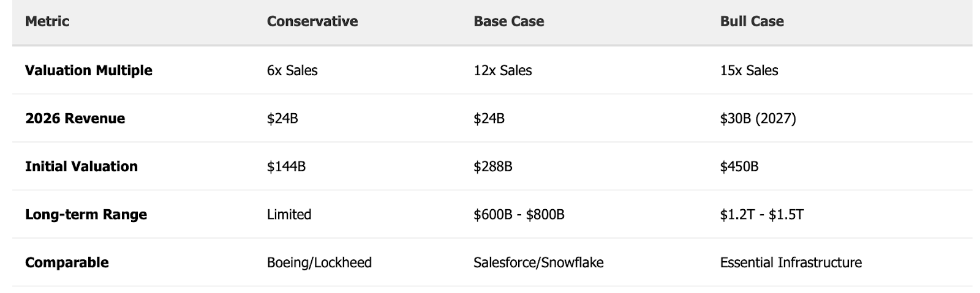
Task: Select the 15x Sales cell
Action: 749,70
